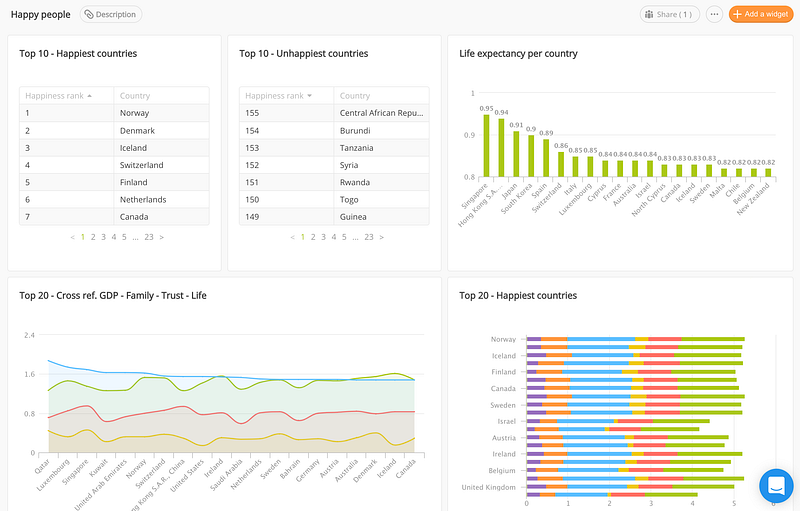
Task: Select the Norway row in Happiest countries table
Action: [x=114, y=113]
